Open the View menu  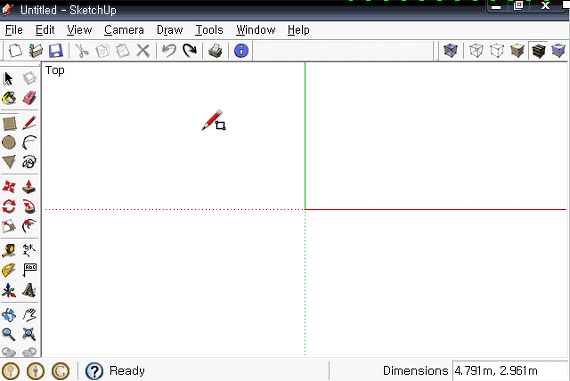[79, 30]
